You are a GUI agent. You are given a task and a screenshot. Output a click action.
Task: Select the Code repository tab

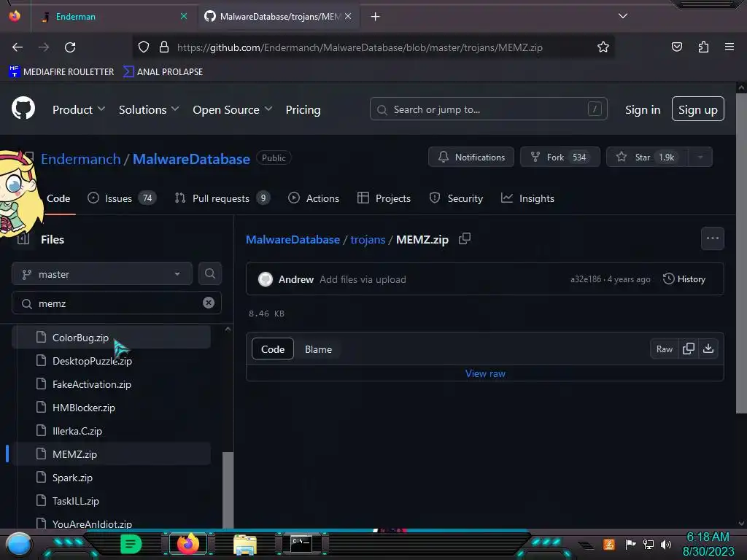[58, 198]
